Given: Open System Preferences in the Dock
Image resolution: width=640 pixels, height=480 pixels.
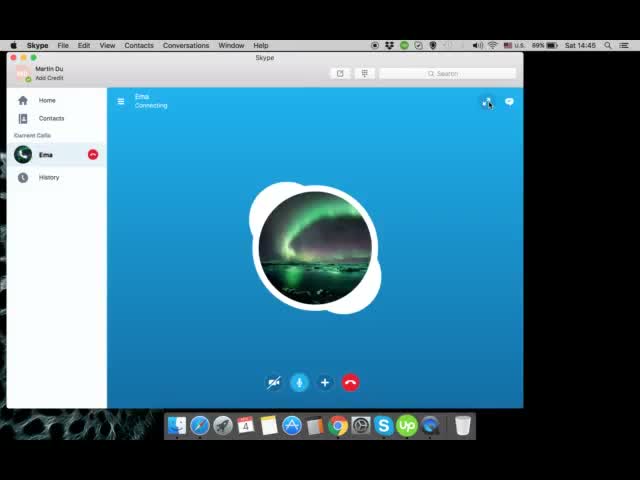Looking at the screenshot, I should click(x=361, y=426).
